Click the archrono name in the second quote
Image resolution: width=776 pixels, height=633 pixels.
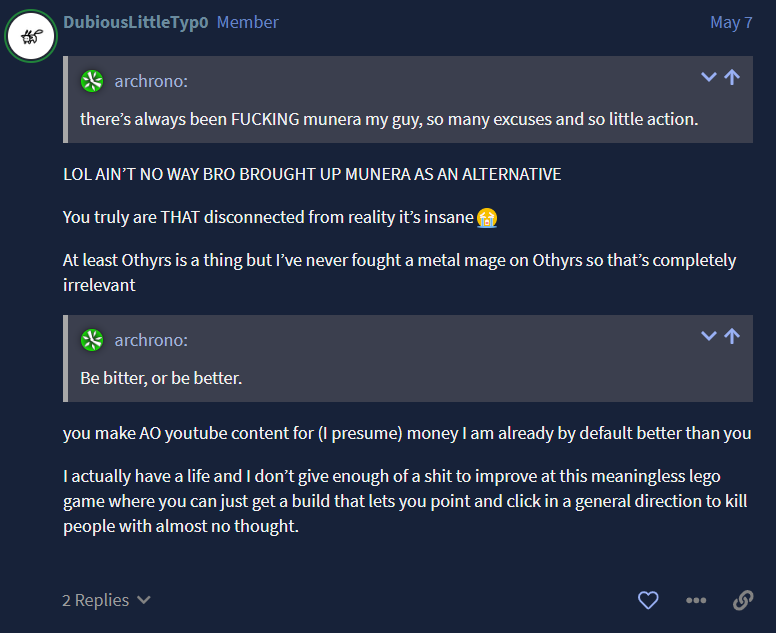pyautogui.click(x=151, y=340)
